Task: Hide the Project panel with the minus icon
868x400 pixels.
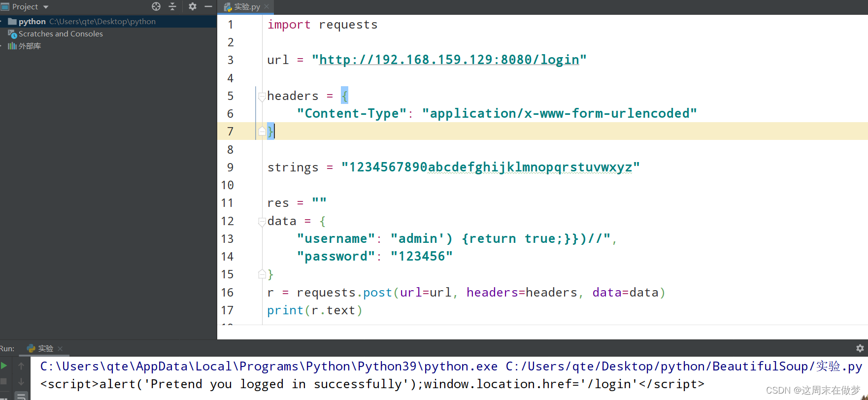Action: 208,6
